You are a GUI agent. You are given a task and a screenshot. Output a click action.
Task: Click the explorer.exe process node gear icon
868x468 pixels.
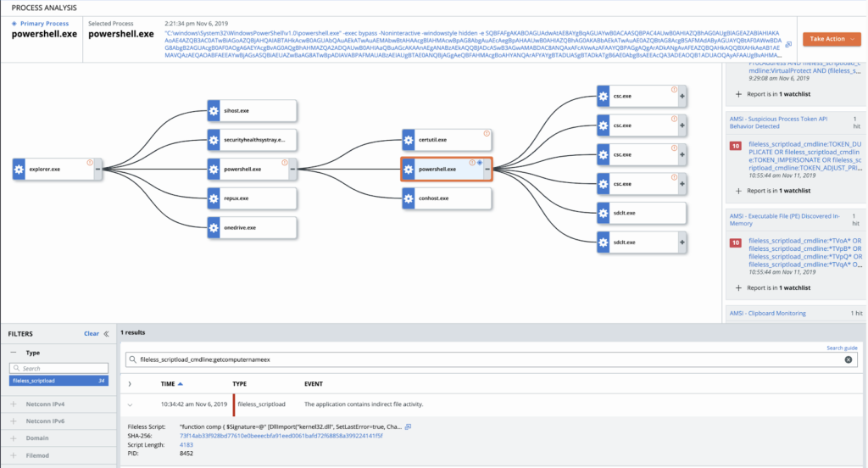(x=19, y=169)
